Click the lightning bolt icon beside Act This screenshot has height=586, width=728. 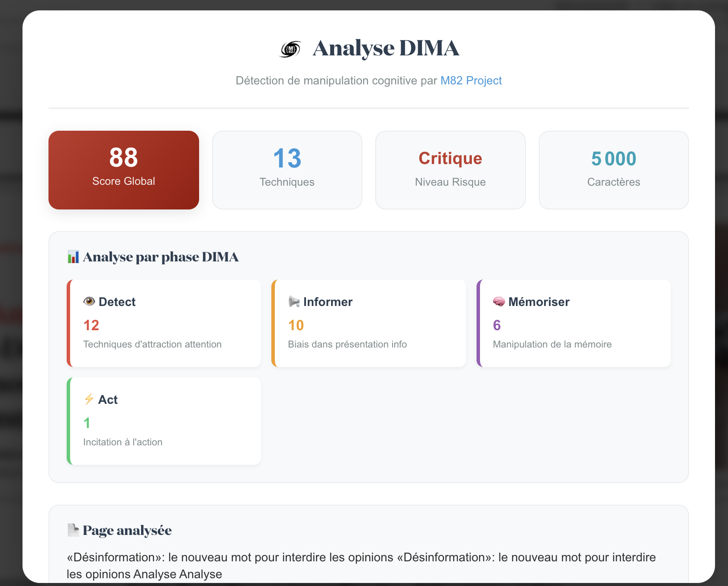point(89,399)
